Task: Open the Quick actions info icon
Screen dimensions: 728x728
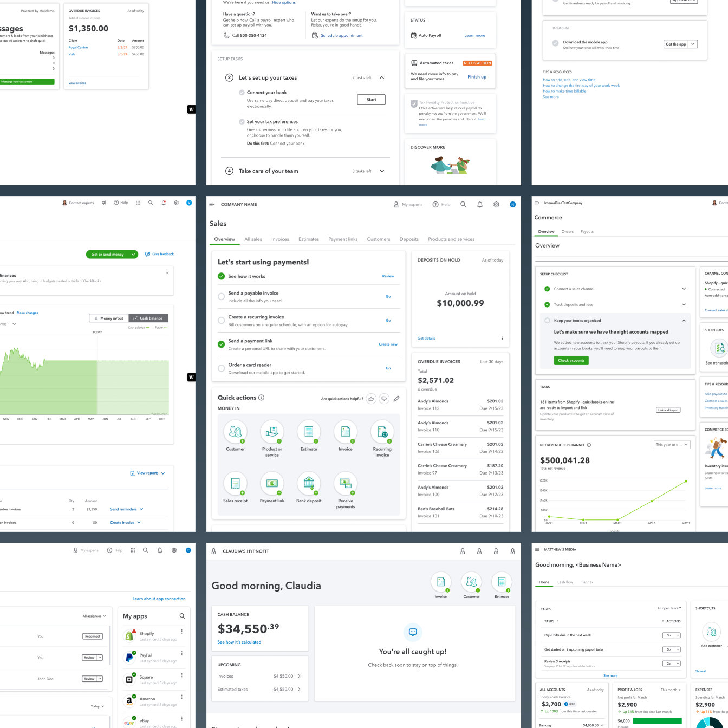Action: tap(261, 397)
